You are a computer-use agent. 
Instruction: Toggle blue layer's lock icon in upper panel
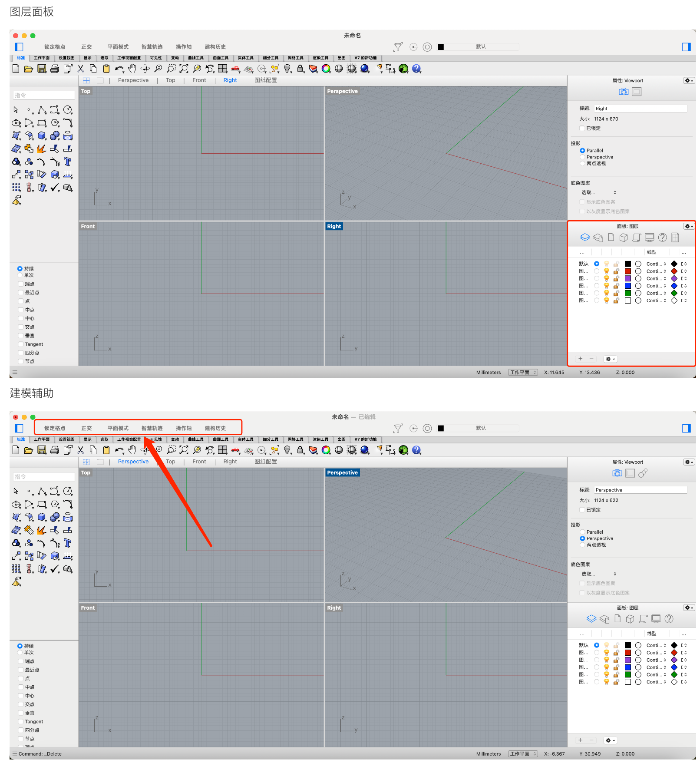pyautogui.click(x=616, y=286)
